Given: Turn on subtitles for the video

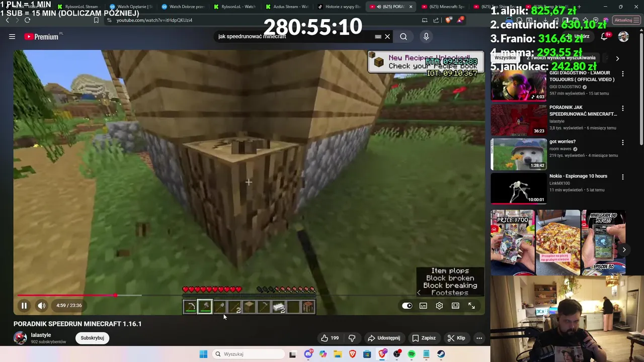Looking at the screenshot, I should coord(423,306).
